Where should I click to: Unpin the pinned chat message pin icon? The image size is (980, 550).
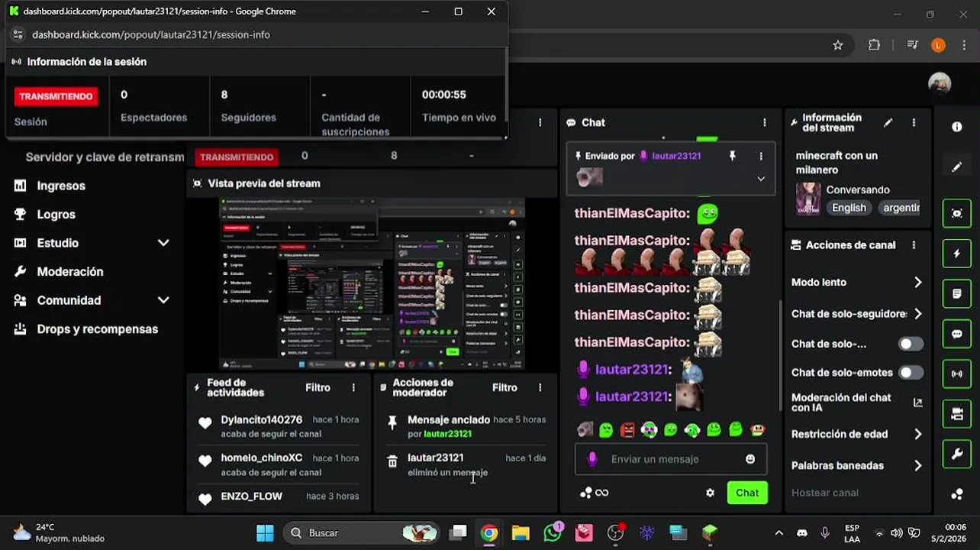pyautogui.click(x=732, y=156)
